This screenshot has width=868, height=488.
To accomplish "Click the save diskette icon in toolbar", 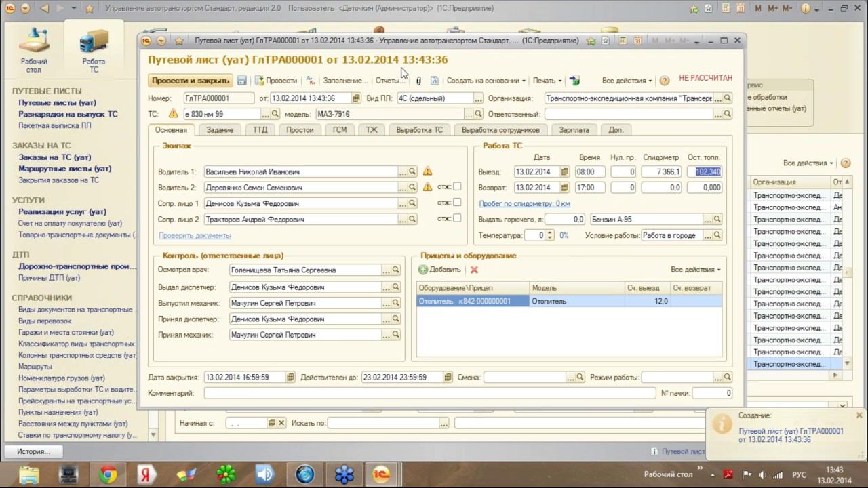I will tap(241, 81).
